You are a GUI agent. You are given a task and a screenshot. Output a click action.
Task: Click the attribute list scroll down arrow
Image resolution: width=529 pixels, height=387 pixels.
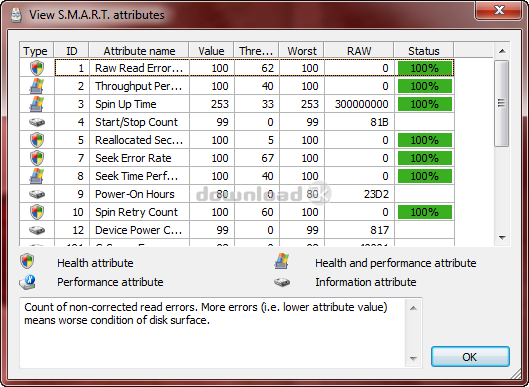pyautogui.click(x=502, y=238)
